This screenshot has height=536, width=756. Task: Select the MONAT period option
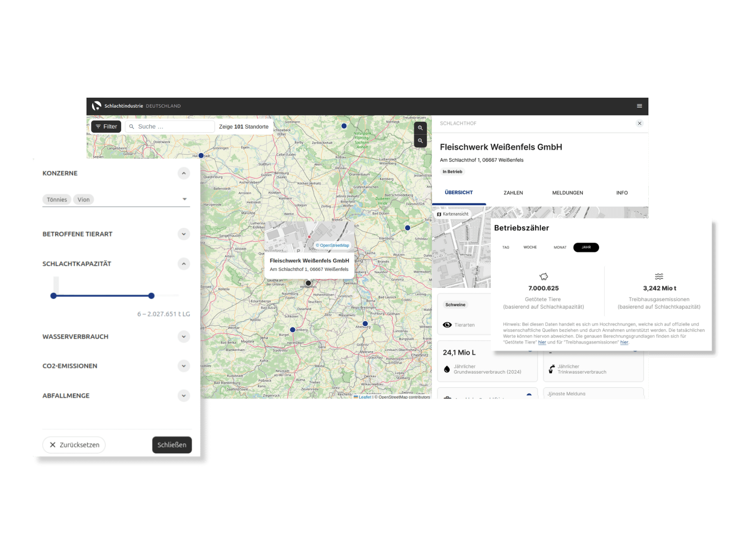click(560, 248)
